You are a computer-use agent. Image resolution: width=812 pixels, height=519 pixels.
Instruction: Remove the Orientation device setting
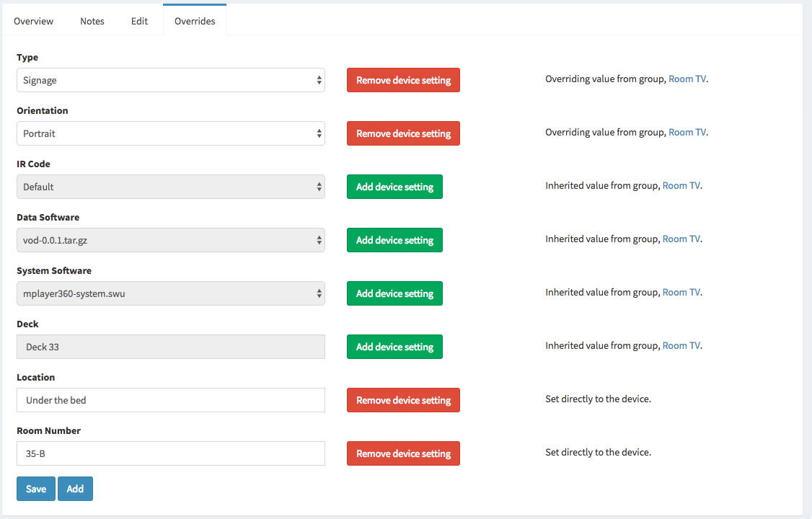[403, 133]
